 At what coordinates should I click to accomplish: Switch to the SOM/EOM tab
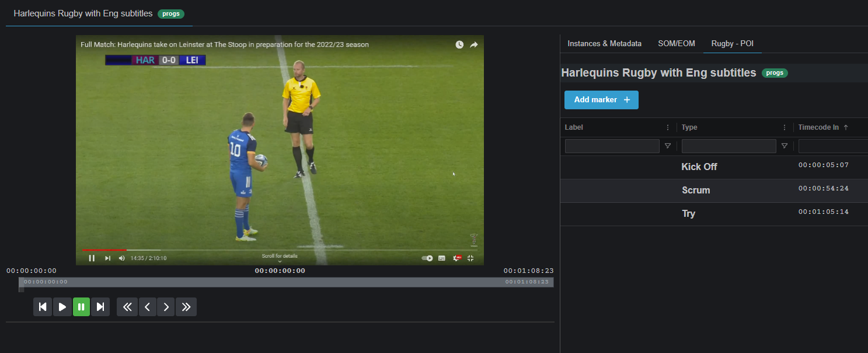[x=677, y=44]
